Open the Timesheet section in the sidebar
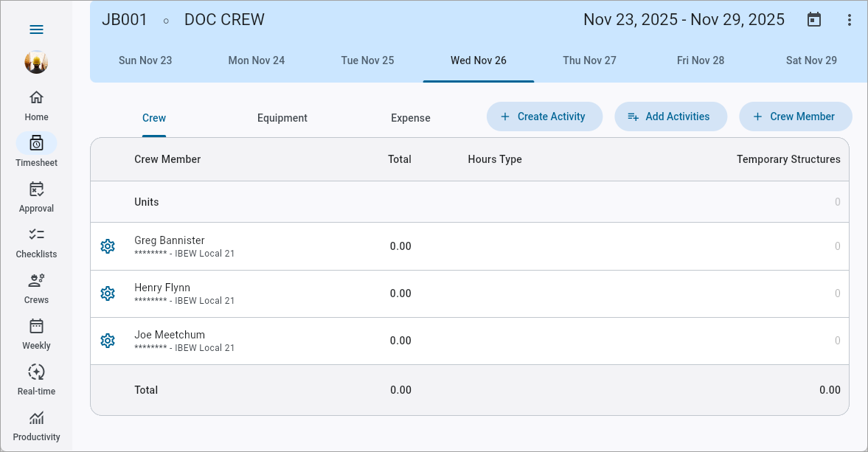The image size is (868, 452). [36, 147]
